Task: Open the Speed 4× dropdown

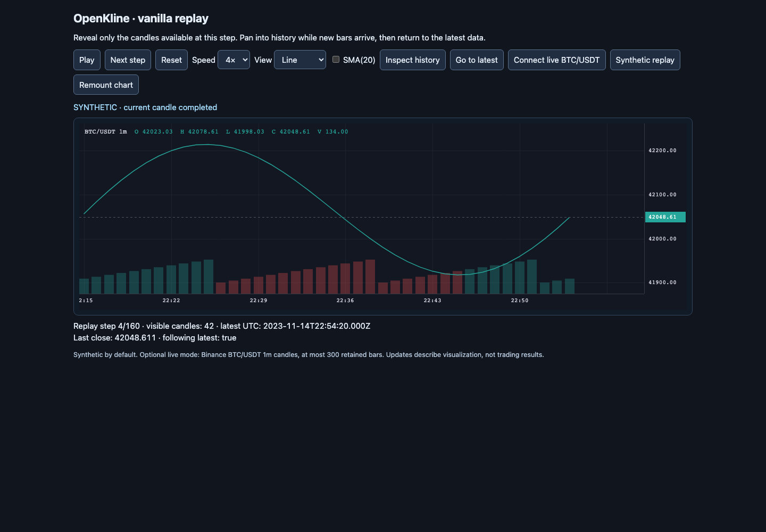Action: [234, 60]
